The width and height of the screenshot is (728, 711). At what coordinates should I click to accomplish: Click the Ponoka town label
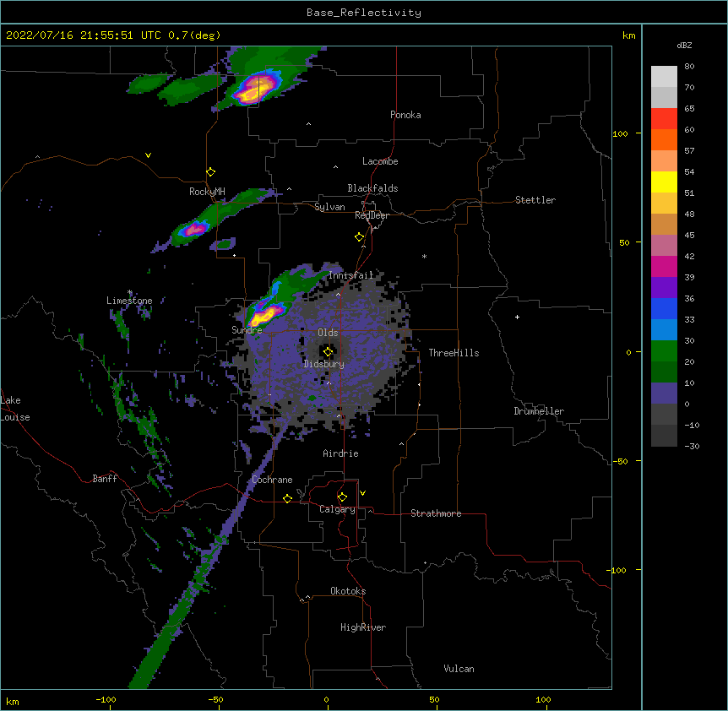point(405,115)
